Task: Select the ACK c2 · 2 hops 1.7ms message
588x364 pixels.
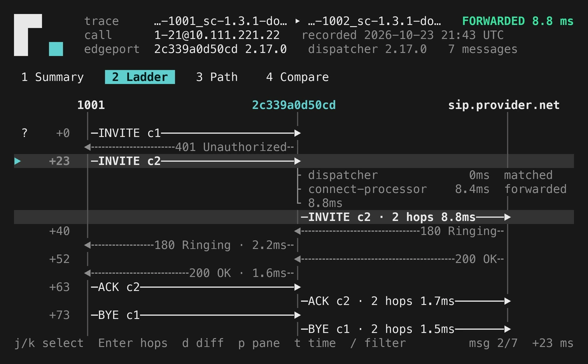Action: [x=406, y=301]
